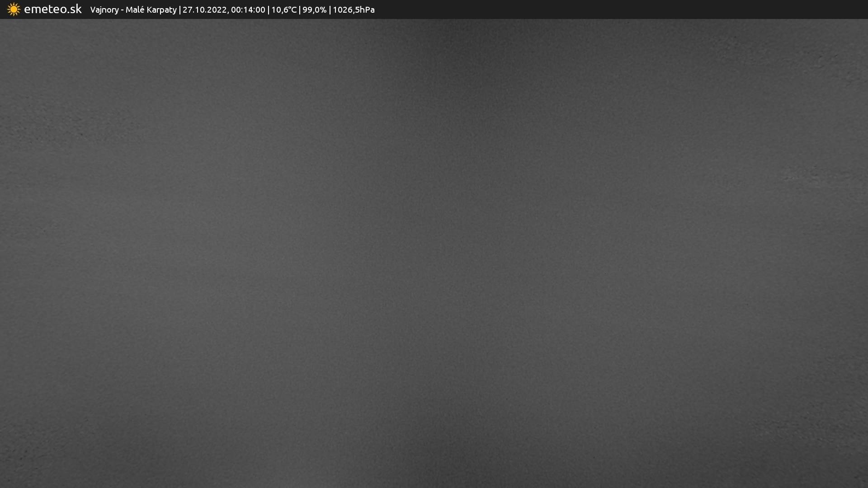
Task: Click the Malé Karpaty label
Action: coord(151,10)
